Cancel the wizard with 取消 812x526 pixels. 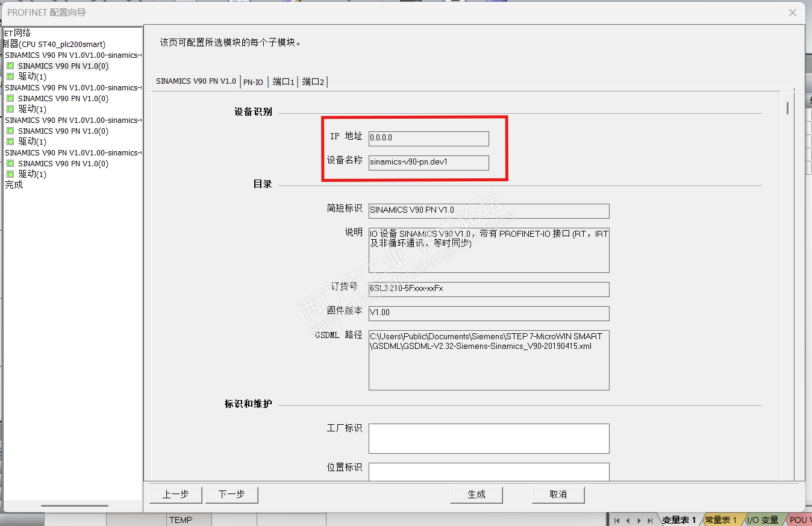(558, 495)
